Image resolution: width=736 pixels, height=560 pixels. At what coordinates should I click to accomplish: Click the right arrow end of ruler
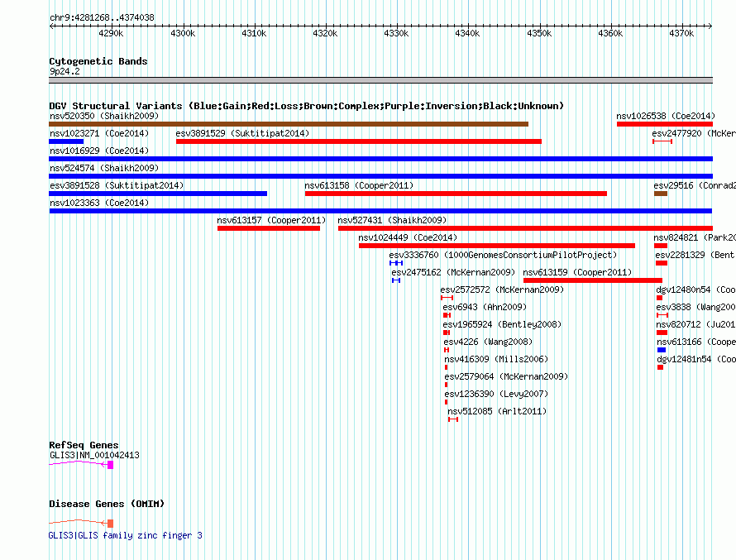pyautogui.click(x=710, y=26)
